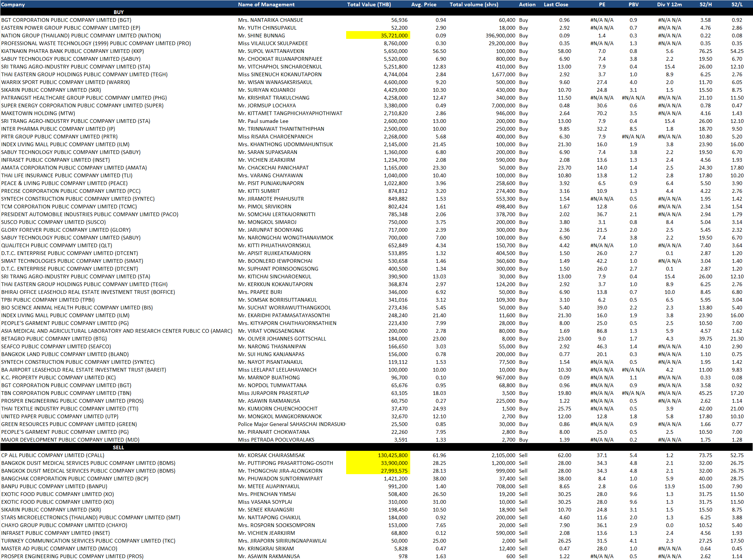The width and height of the screenshot is (753, 560).
Task: Click yellow highlighted cell 130,425,800
Action: [x=378, y=455]
